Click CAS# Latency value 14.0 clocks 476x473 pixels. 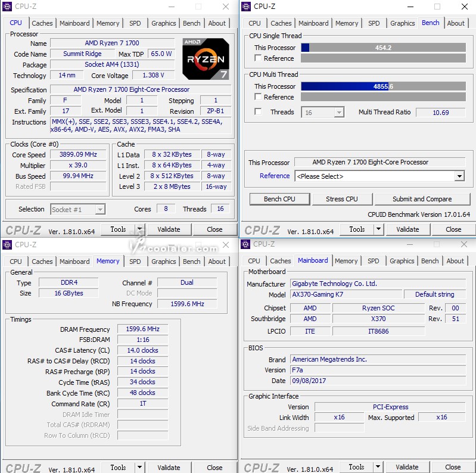click(142, 350)
